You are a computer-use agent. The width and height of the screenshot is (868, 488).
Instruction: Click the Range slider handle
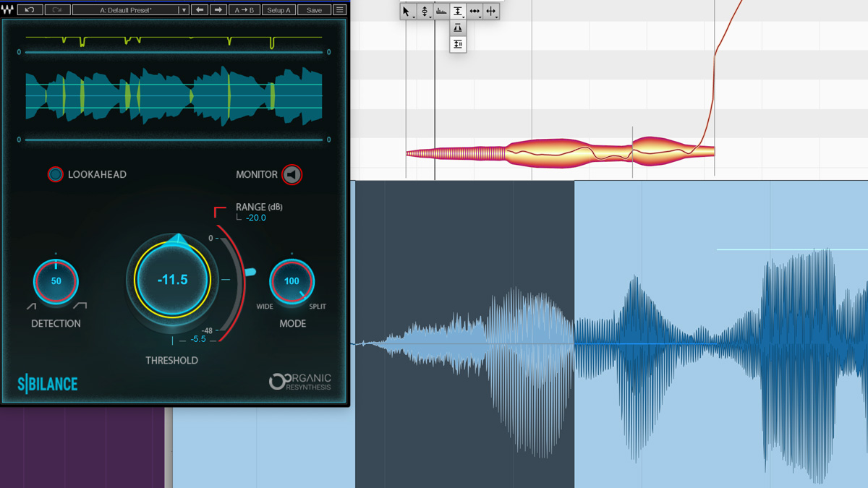tap(249, 273)
